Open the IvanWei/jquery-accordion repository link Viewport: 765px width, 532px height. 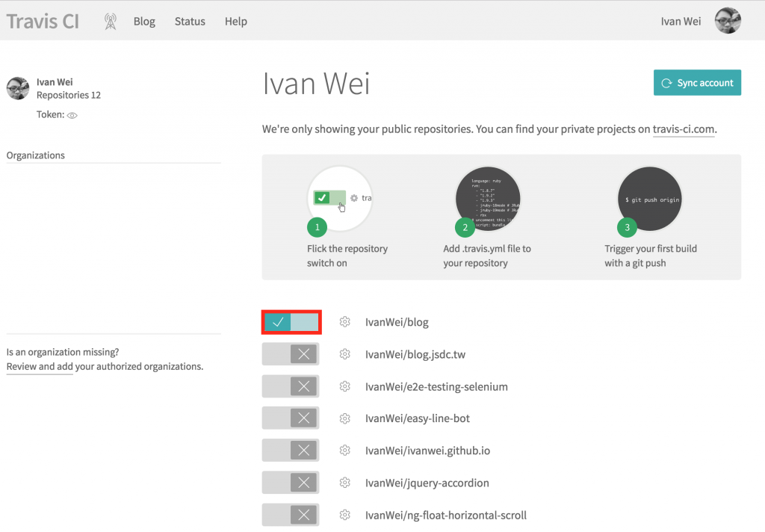point(427,483)
